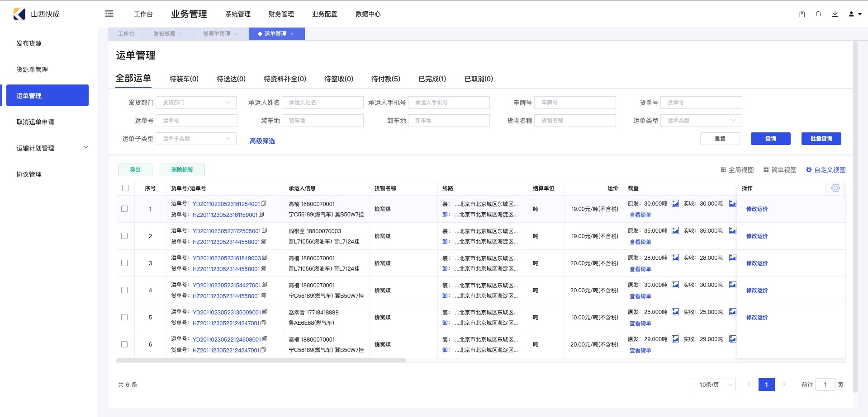Open 查看磅单 for row 6

(640, 350)
